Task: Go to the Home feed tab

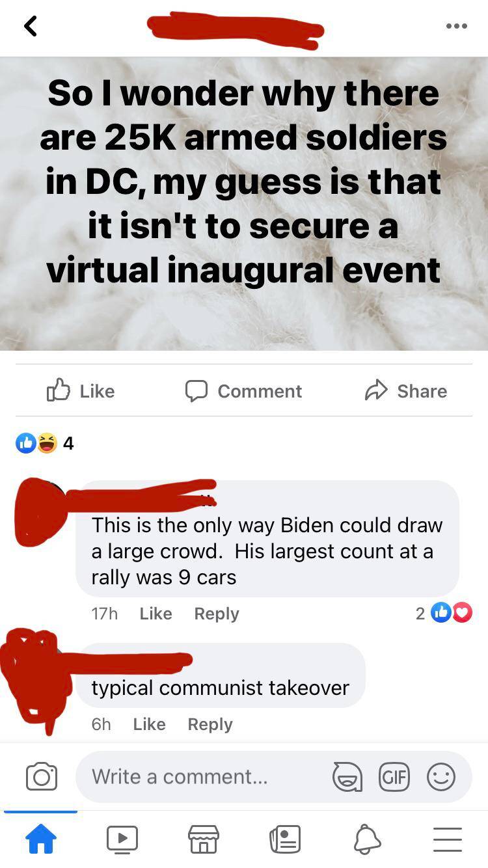Action: click(40, 839)
